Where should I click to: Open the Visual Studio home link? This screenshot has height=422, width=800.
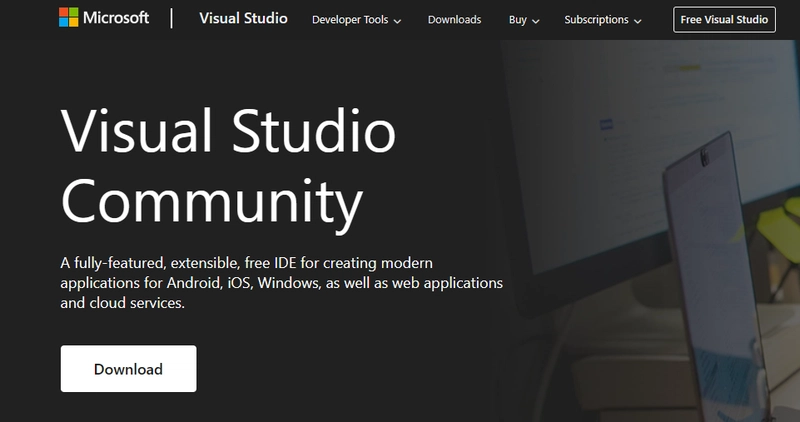(243, 18)
